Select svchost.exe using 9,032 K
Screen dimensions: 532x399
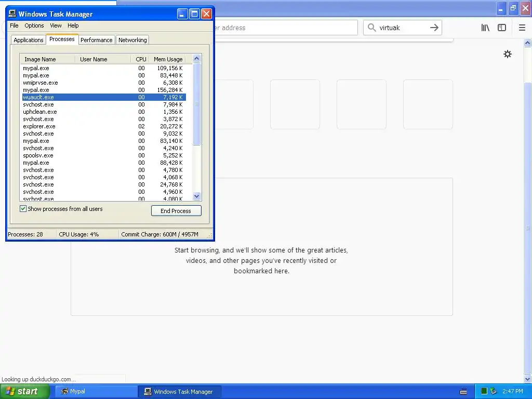click(x=104, y=134)
